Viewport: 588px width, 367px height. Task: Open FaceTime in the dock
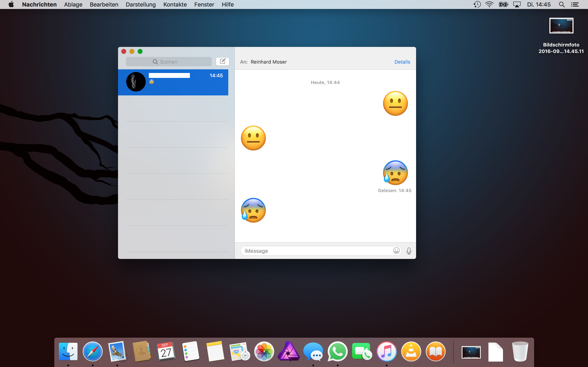[362, 352]
